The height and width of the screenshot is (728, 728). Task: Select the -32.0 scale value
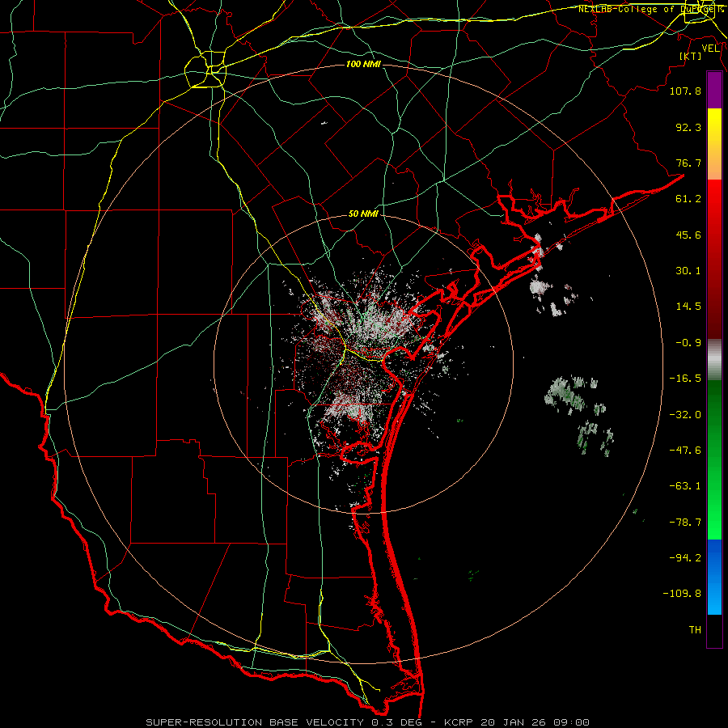click(685, 415)
